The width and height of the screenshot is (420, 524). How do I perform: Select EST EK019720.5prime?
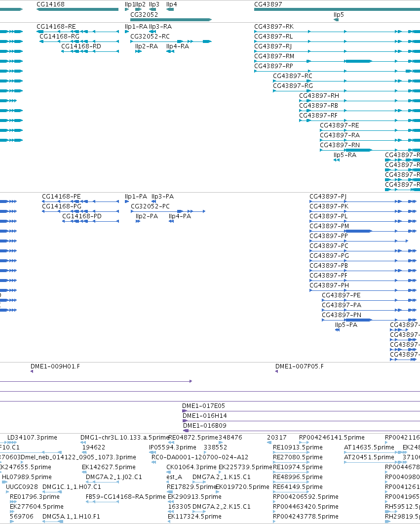pyautogui.click(x=242, y=487)
